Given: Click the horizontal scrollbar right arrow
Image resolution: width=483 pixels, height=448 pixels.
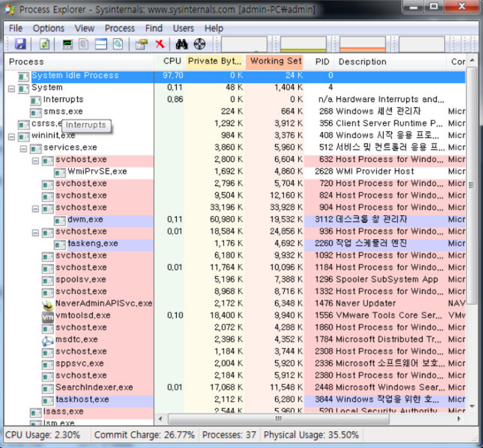Looking at the screenshot, I should pyautogui.click(x=460, y=419).
